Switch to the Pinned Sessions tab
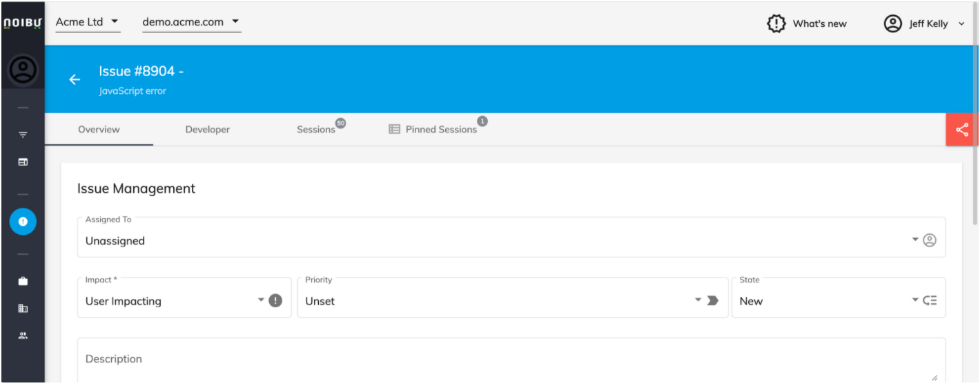The width and height of the screenshot is (980, 388). coord(434,129)
